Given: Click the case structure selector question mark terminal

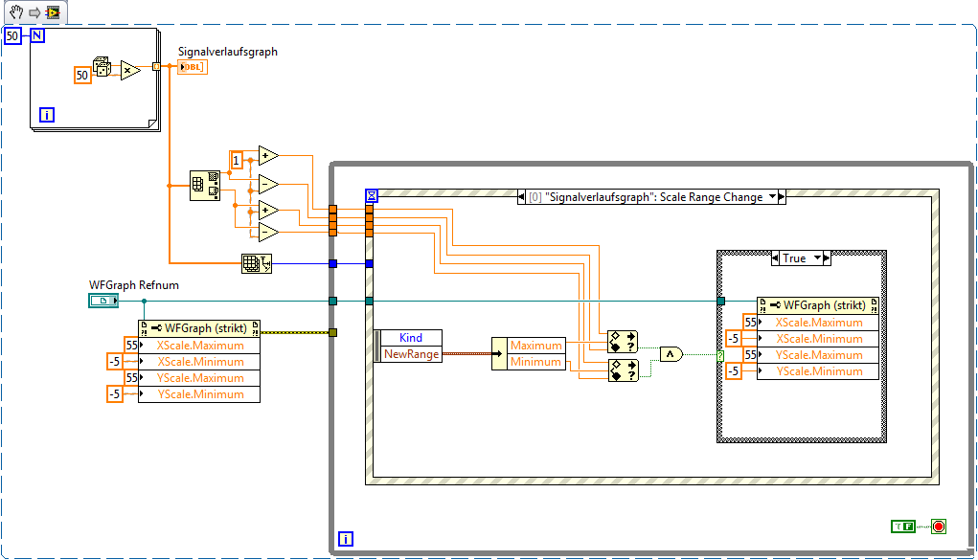Looking at the screenshot, I should 720,356.
